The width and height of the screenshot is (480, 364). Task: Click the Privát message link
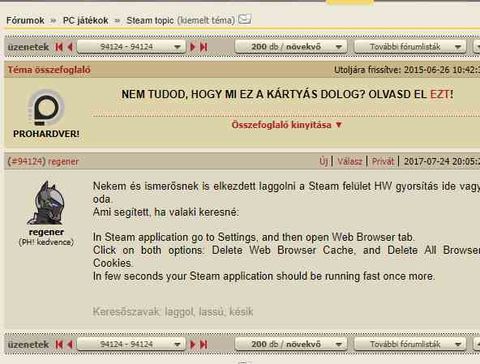point(383,162)
